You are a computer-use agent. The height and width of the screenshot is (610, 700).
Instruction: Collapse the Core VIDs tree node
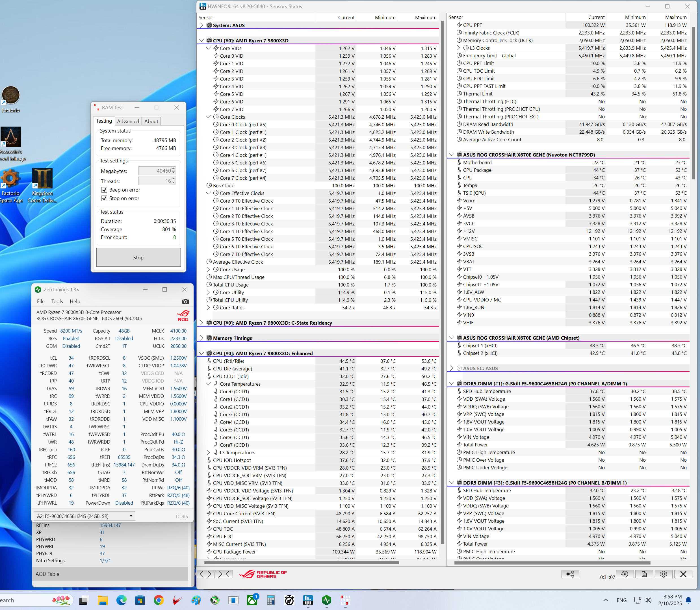coord(208,48)
